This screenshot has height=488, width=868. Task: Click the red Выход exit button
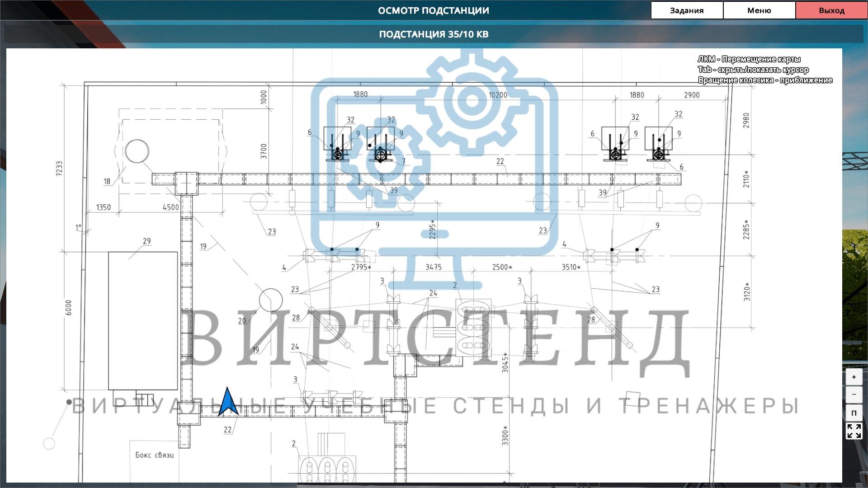click(831, 10)
